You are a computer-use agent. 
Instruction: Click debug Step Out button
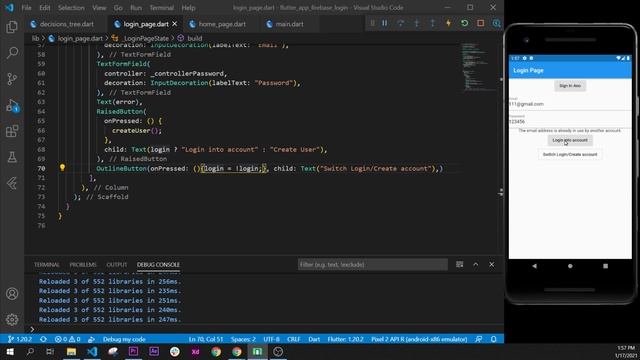[432, 23]
